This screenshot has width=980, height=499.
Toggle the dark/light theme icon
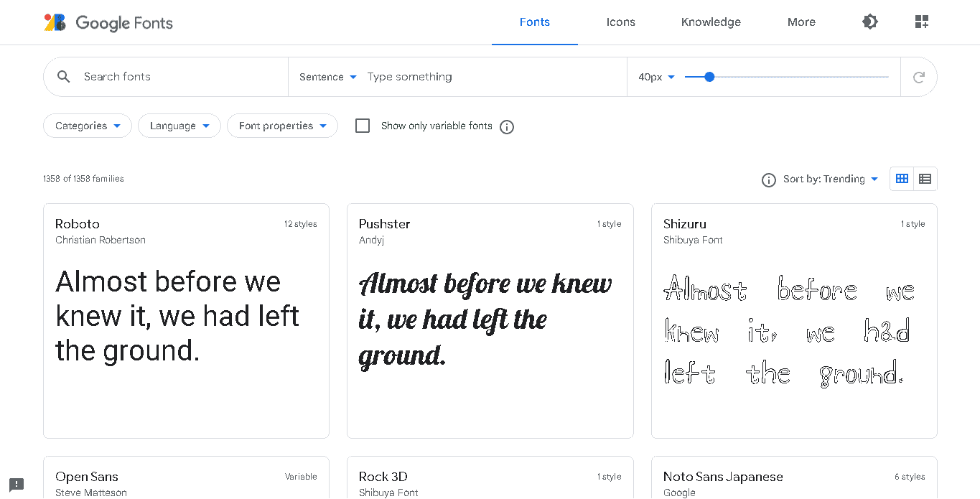pyautogui.click(x=869, y=22)
